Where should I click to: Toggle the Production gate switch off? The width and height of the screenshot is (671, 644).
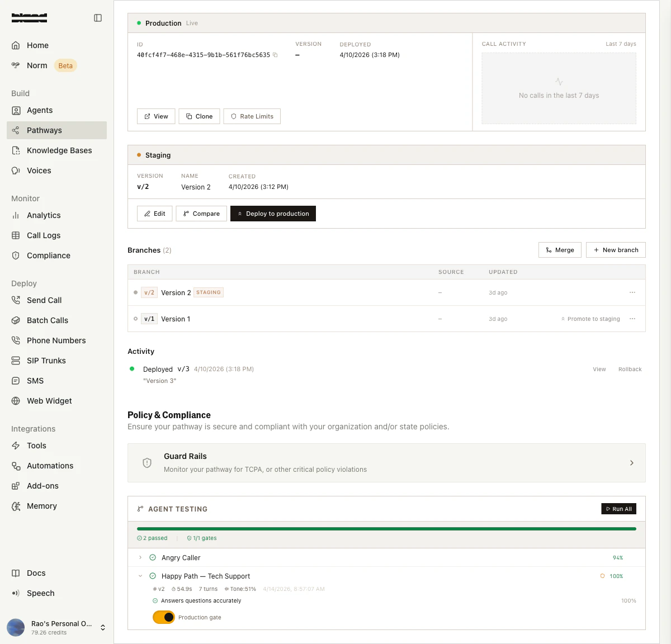click(x=163, y=617)
